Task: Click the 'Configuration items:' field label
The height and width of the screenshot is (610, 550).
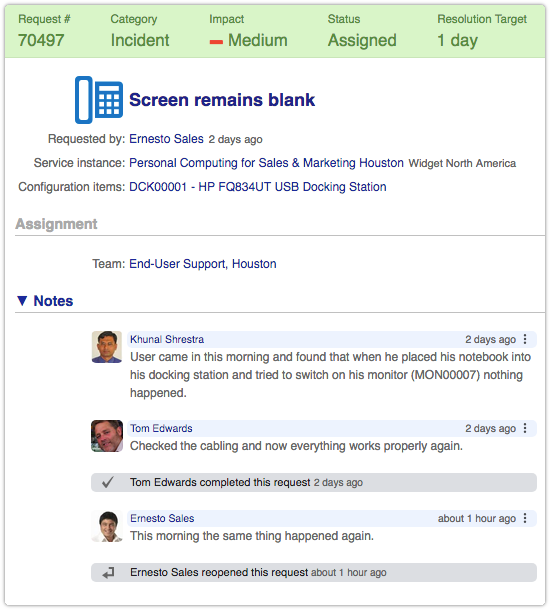Action: pos(72,187)
